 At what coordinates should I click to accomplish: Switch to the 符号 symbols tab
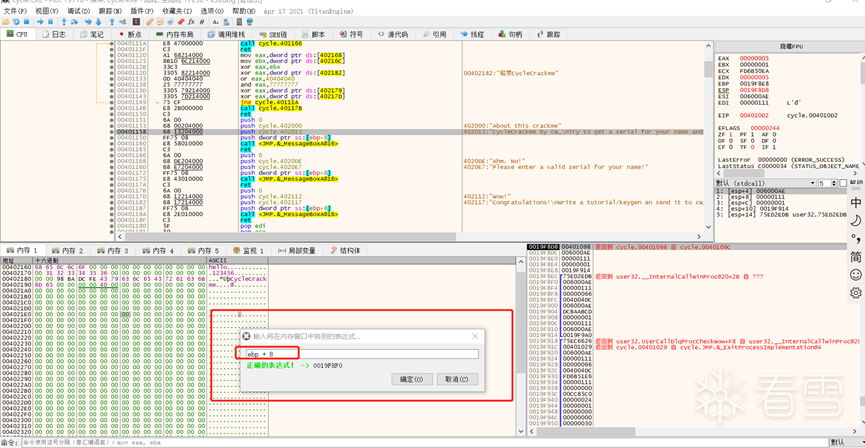351,34
